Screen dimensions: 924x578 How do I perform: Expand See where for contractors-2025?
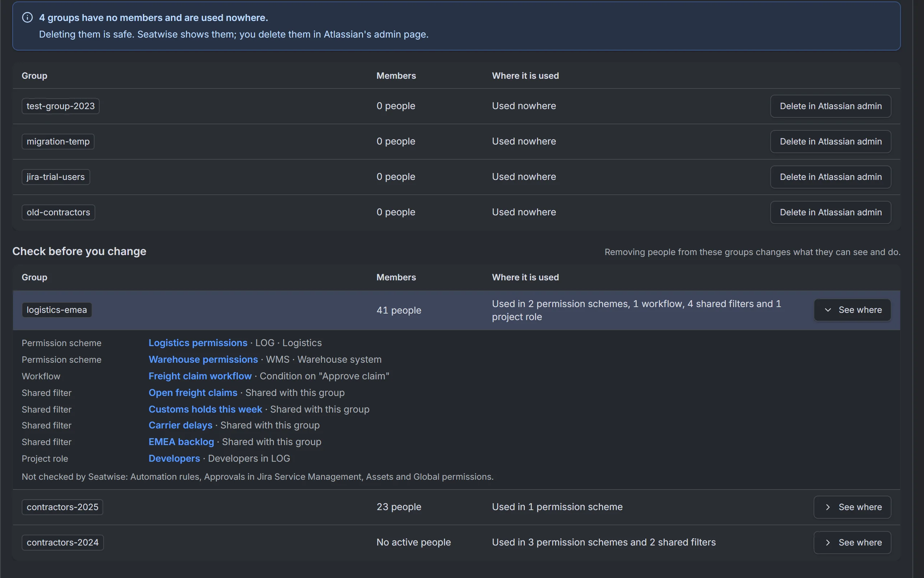pyautogui.click(x=852, y=507)
